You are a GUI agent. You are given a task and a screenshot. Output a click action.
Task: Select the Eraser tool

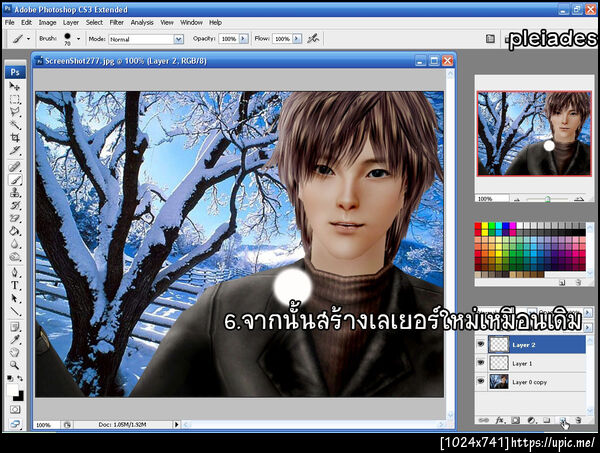click(x=14, y=218)
